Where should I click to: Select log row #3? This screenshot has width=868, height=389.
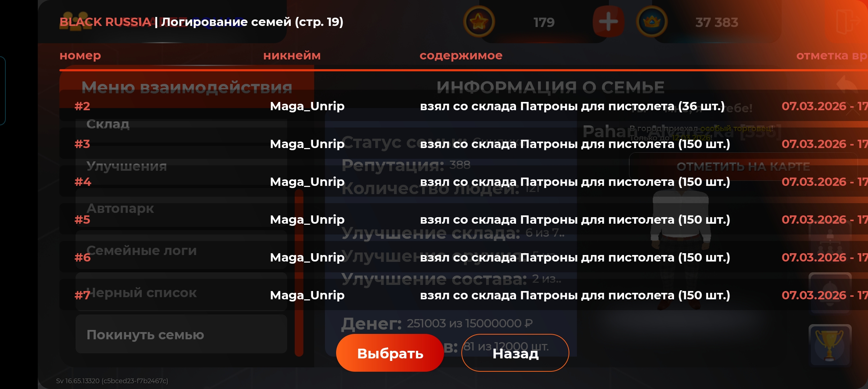pyautogui.click(x=464, y=144)
